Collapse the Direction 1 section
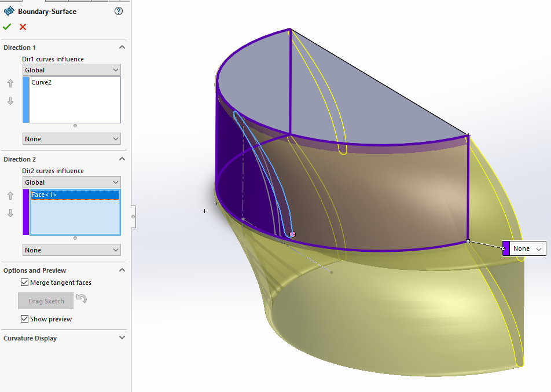The image size is (551, 392). coord(122,47)
